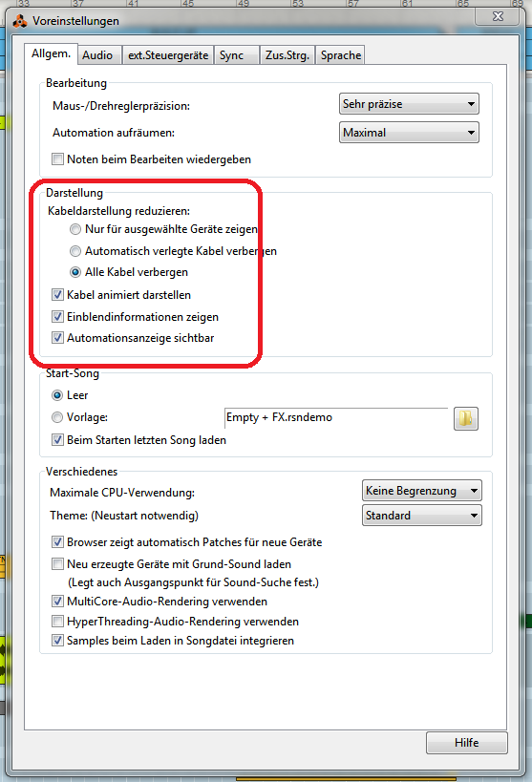Viewport: 532px width, 782px height.
Task: Open the ext.Steuergeräte tab
Action: click(x=168, y=54)
